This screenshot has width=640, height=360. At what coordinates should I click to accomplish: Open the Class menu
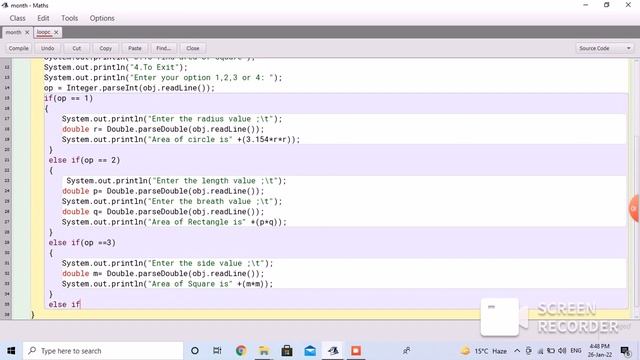click(18, 18)
